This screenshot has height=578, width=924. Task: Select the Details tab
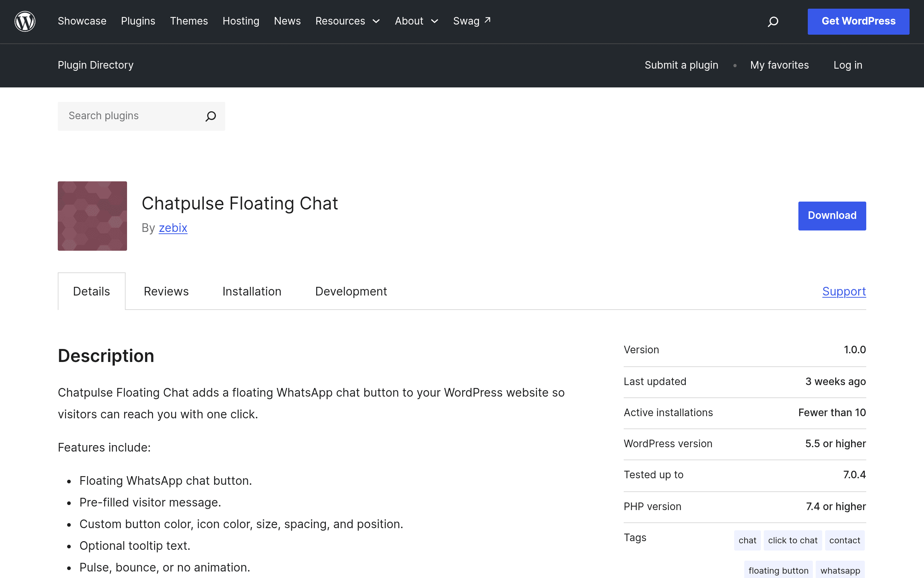(x=91, y=291)
